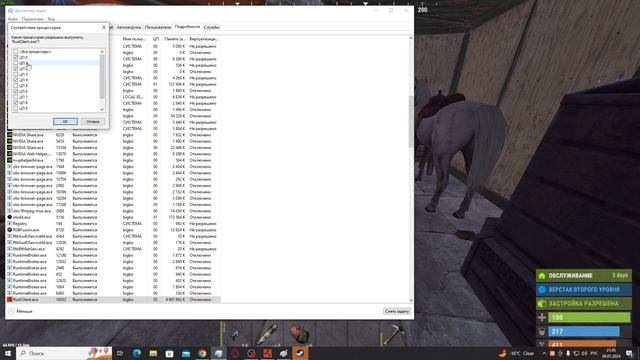Show hidden system tray icons

tap(544, 353)
